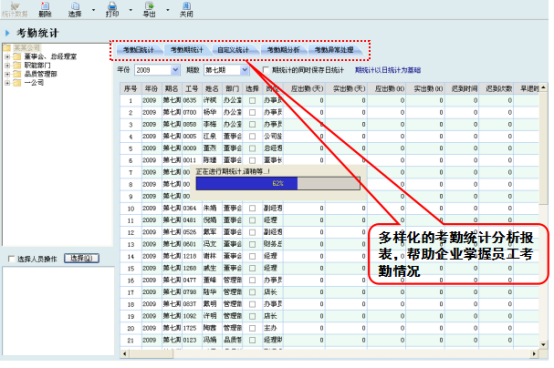Open the dropdown arrow next to 选择 toolbar button

pos(94,10)
